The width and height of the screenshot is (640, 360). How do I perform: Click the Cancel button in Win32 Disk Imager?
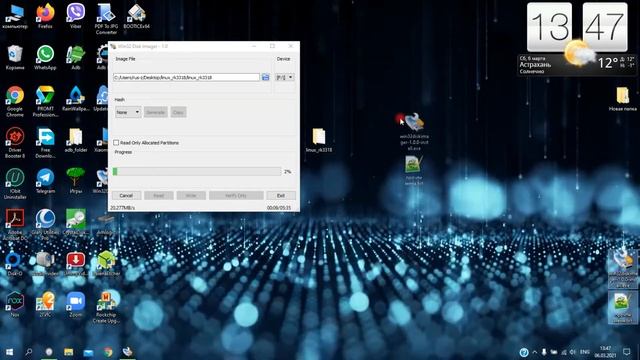(126, 196)
